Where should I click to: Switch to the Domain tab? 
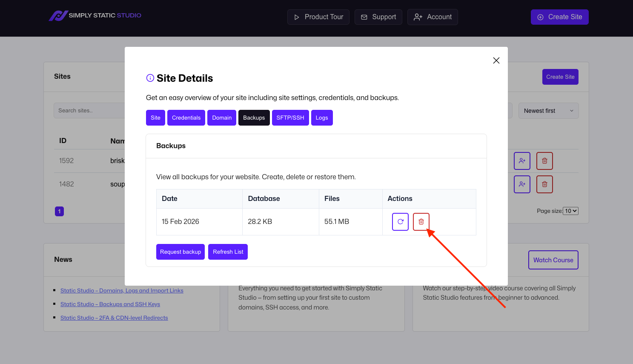[222, 118]
